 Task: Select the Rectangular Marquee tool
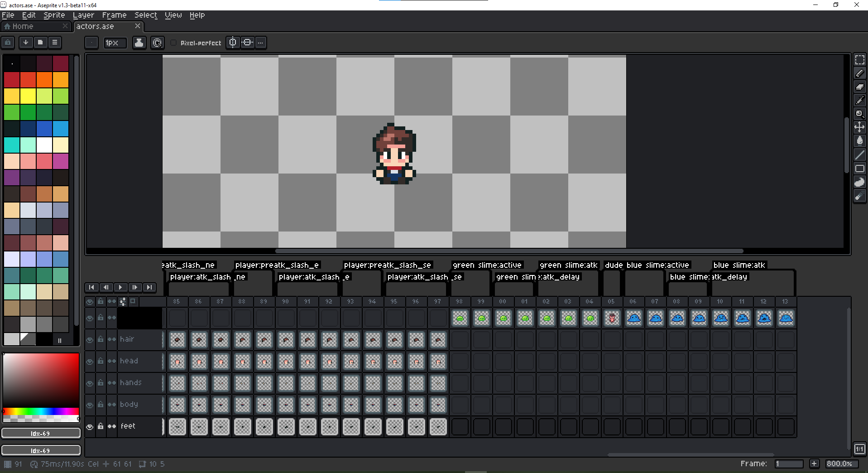tap(860, 59)
